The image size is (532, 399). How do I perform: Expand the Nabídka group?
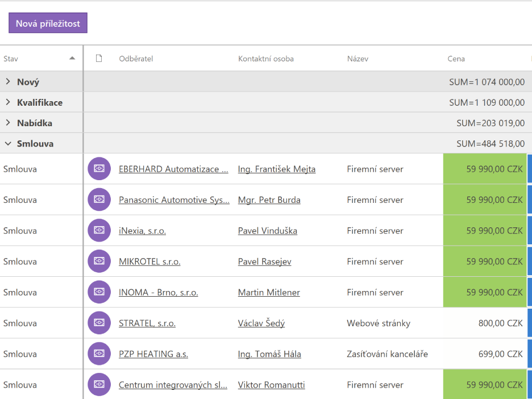[x=8, y=123]
